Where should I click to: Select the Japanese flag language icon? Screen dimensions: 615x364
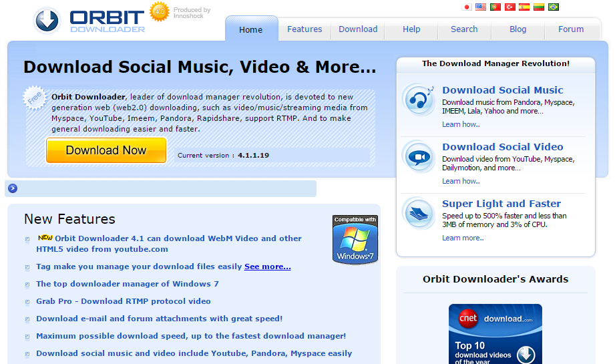466,7
